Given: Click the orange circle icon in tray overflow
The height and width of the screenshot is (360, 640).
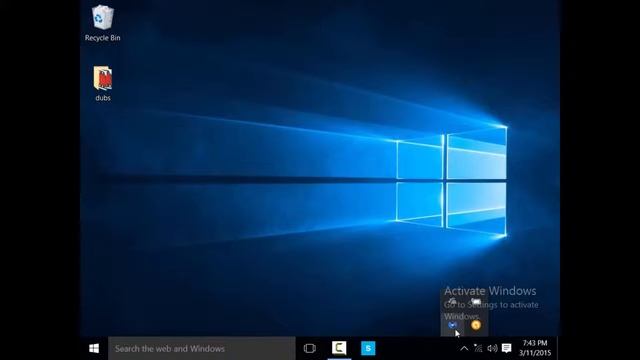Looking at the screenshot, I should (476, 325).
